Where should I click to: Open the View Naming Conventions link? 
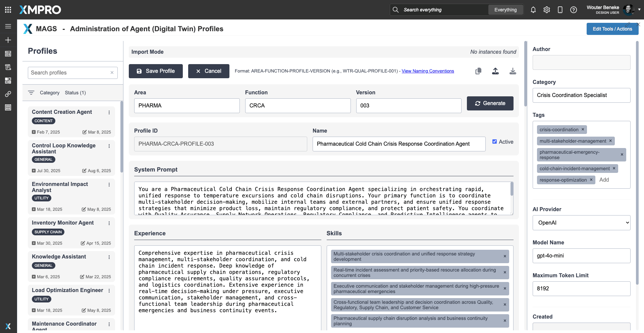428,71
